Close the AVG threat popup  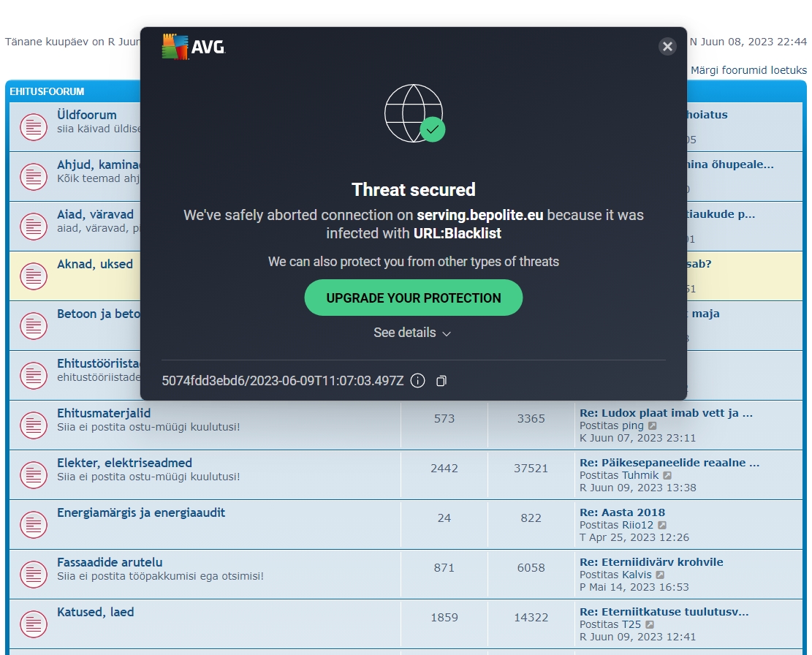click(x=667, y=47)
